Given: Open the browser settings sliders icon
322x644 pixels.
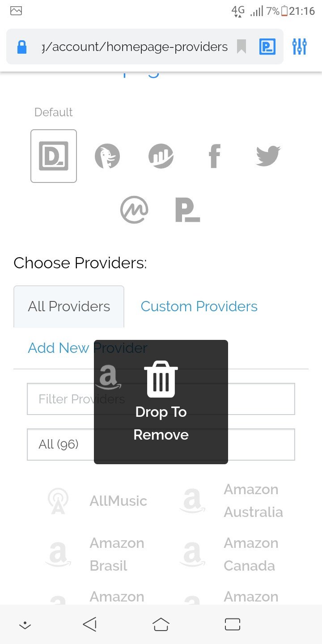Looking at the screenshot, I should point(299,47).
